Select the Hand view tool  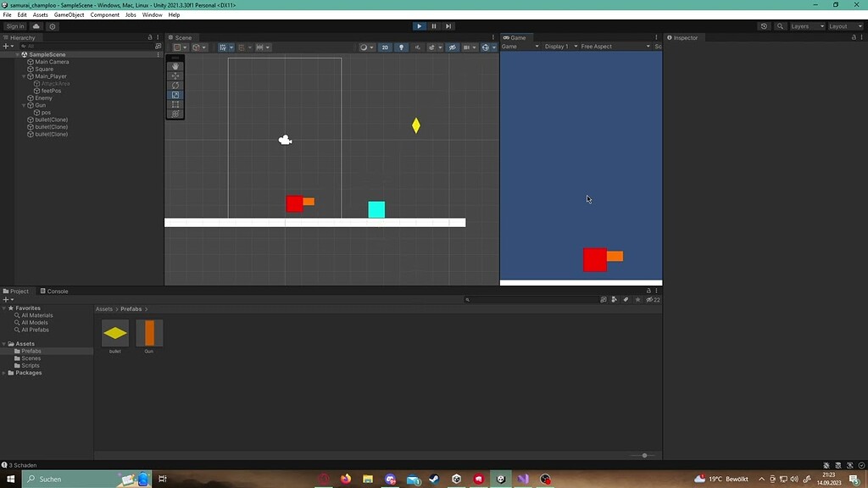tap(175, 66)
